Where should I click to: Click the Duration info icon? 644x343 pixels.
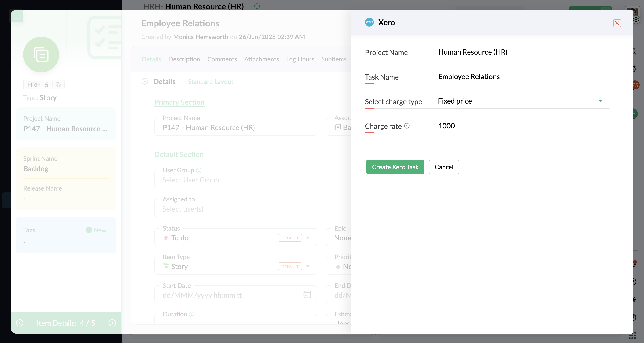tap(192, 315)
